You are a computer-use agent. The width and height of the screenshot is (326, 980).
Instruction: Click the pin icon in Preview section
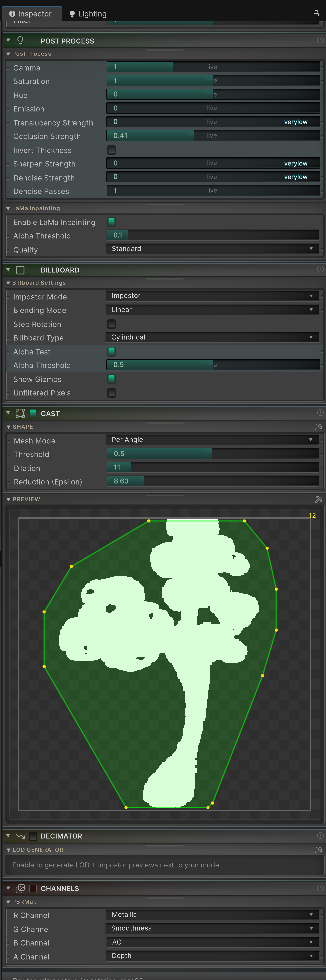(x=318, y=499)
